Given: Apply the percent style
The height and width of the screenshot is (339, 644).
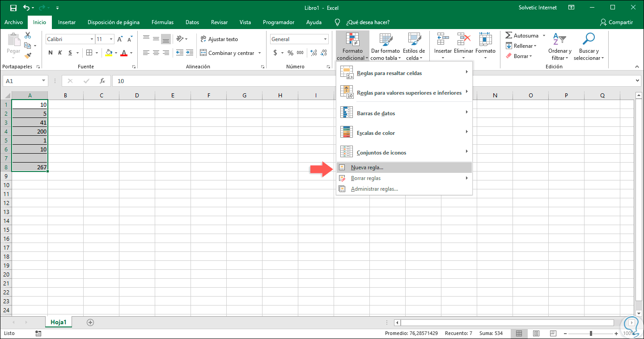Looking at the screenshot, I should click(290, 53).
